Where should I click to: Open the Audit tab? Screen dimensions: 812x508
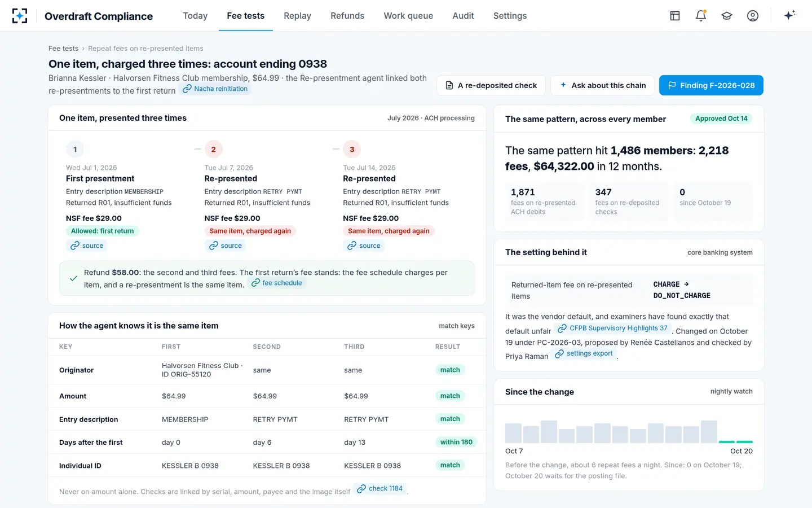click(x=463, y=16)
